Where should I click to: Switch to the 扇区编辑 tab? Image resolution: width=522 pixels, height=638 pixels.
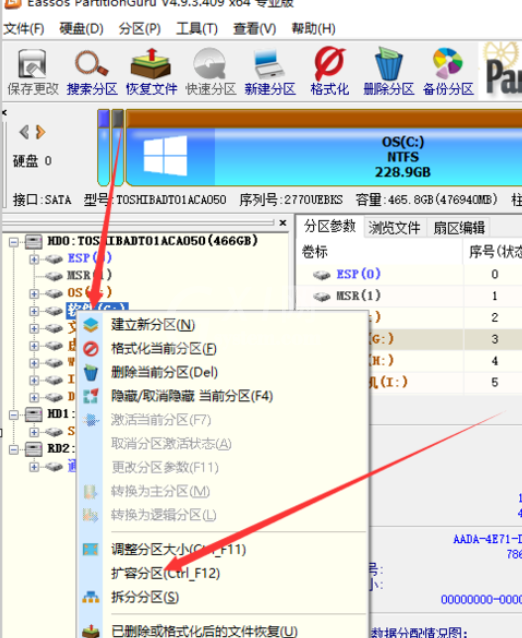(x=459, y=227)
